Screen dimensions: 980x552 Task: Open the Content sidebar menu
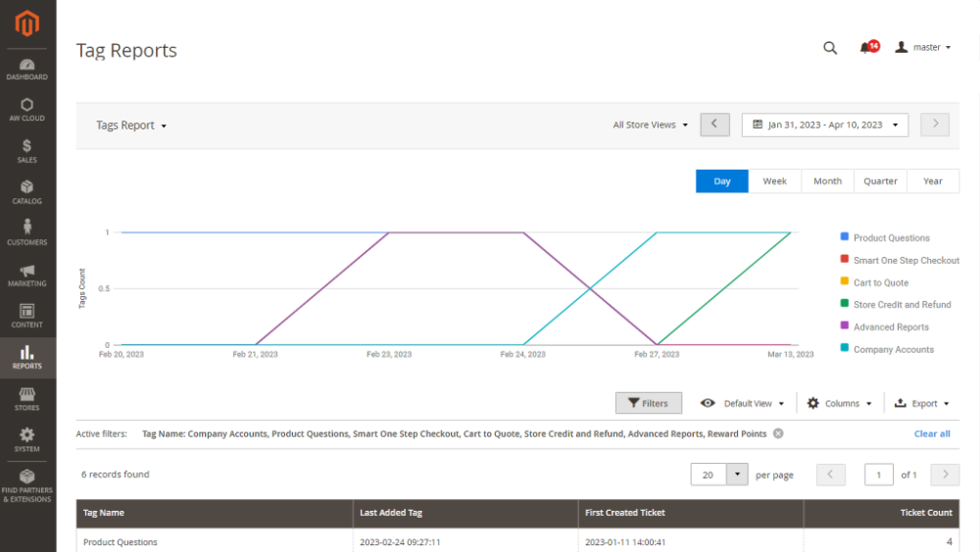point(26,317)
